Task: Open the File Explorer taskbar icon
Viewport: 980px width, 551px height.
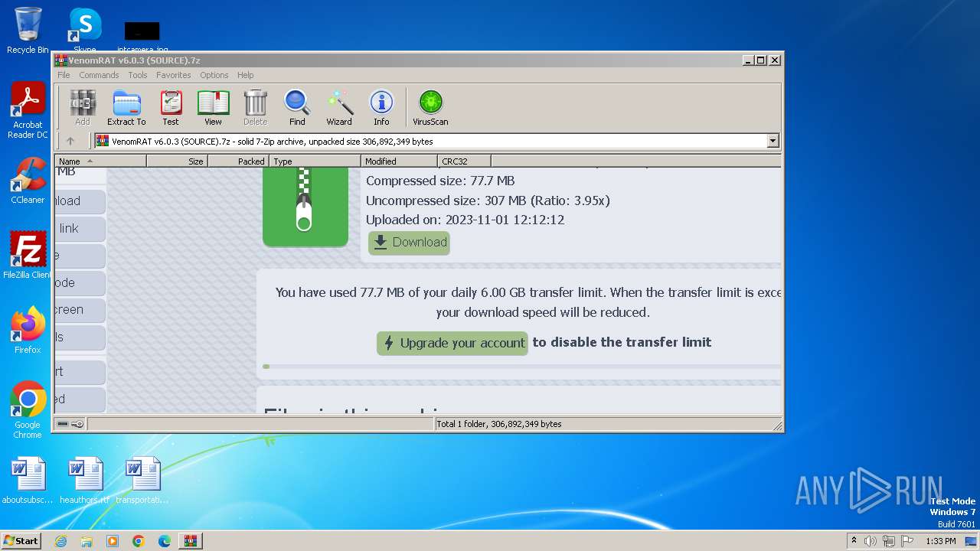Action: pos(87,541)
